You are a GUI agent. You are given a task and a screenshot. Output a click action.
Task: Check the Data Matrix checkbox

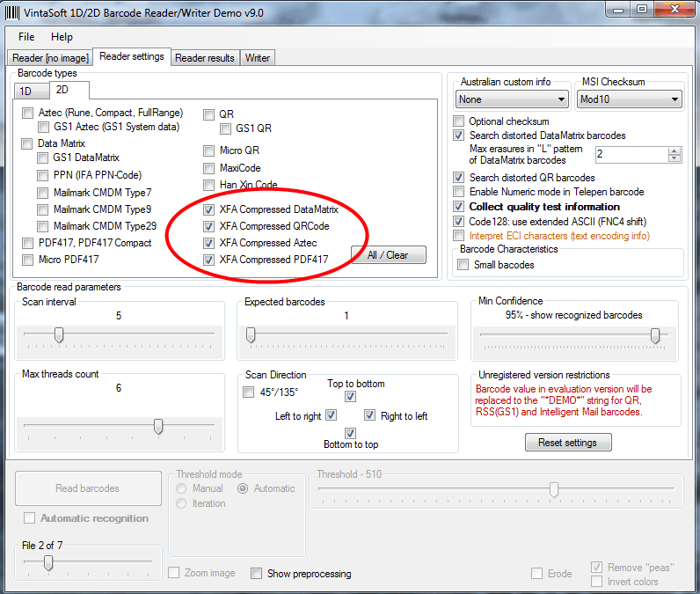pyautogui.click(x=26, y=143)
